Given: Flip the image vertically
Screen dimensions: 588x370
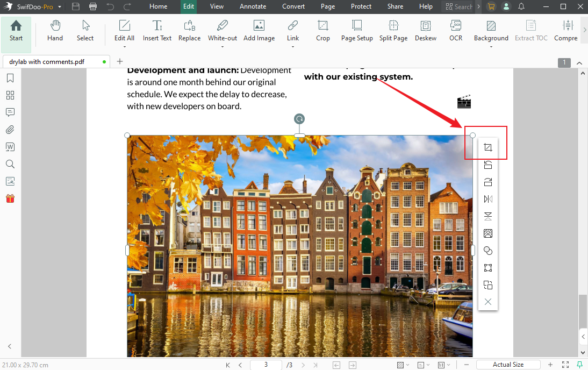Looking at the screenshot, I should [x=487, y=216].
